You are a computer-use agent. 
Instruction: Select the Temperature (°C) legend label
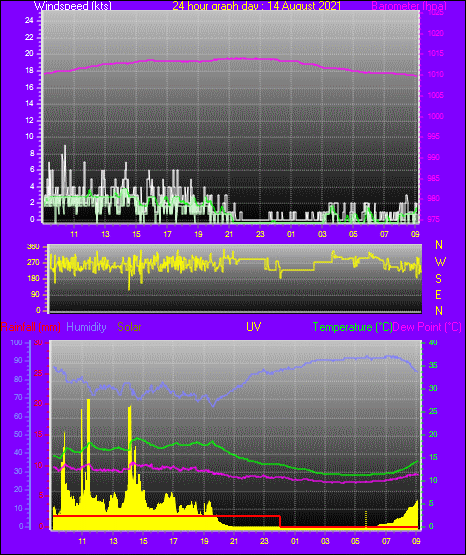[352, 327]
